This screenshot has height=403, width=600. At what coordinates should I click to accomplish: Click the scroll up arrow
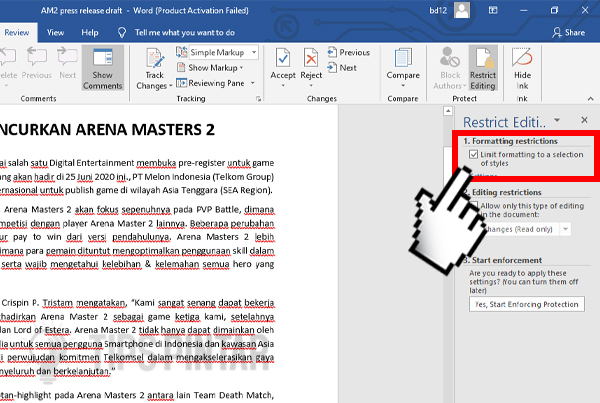click(448, 111)
